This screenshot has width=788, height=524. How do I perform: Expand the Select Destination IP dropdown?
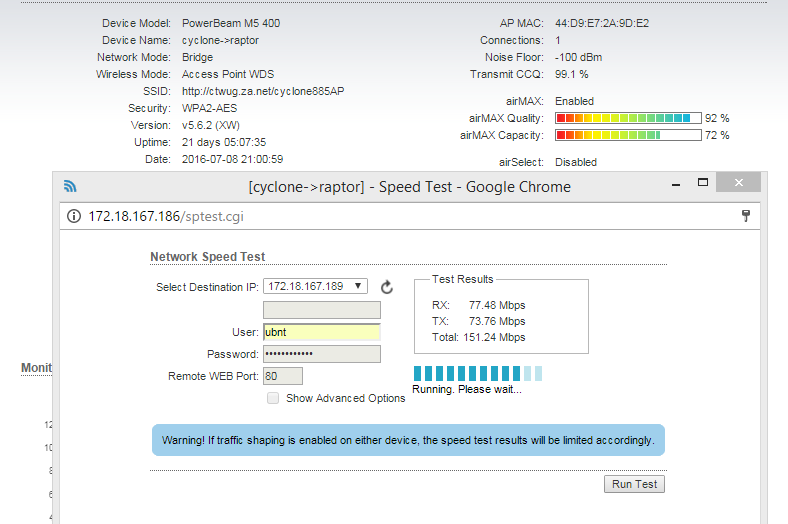pyautogui.click(x=316, y=287)
